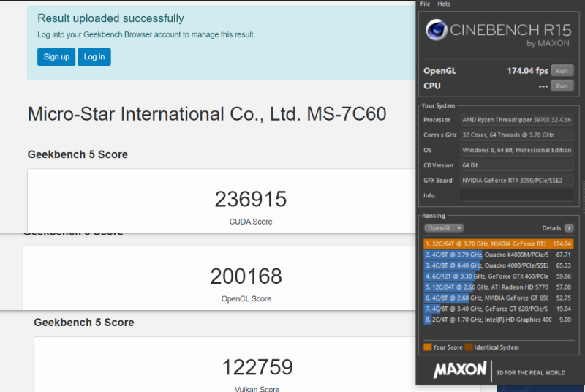Viewport: 585px width, 392px height.
Task: Click the orange Your Score legend swatch
Action: coord(428,347)
